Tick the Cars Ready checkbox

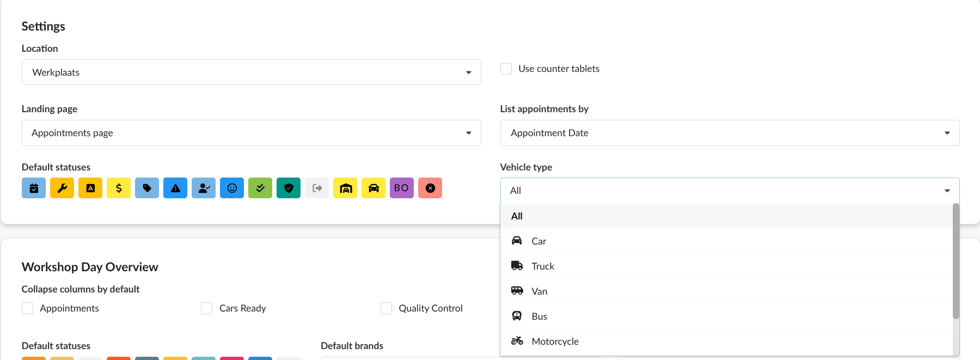coord(207,308)
